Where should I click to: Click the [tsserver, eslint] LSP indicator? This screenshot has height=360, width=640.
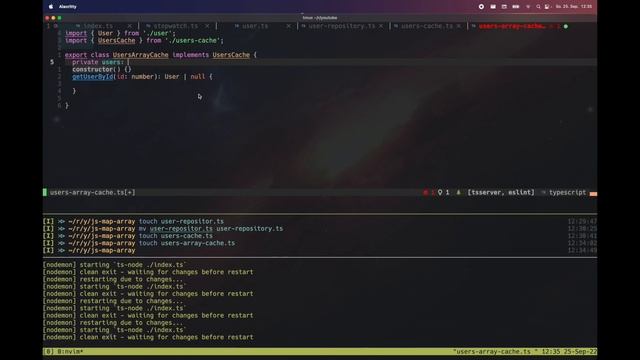(501, 192)
